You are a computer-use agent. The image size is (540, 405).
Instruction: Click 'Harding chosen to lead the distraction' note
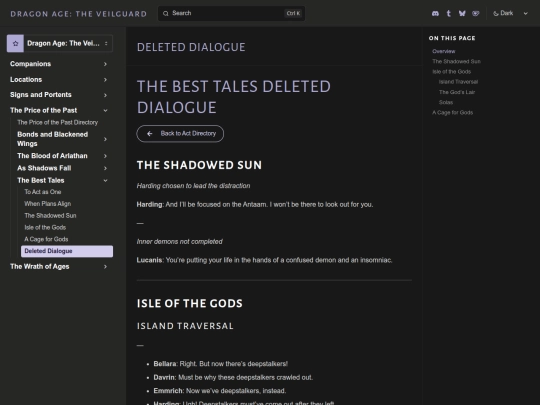coord(194,186)
